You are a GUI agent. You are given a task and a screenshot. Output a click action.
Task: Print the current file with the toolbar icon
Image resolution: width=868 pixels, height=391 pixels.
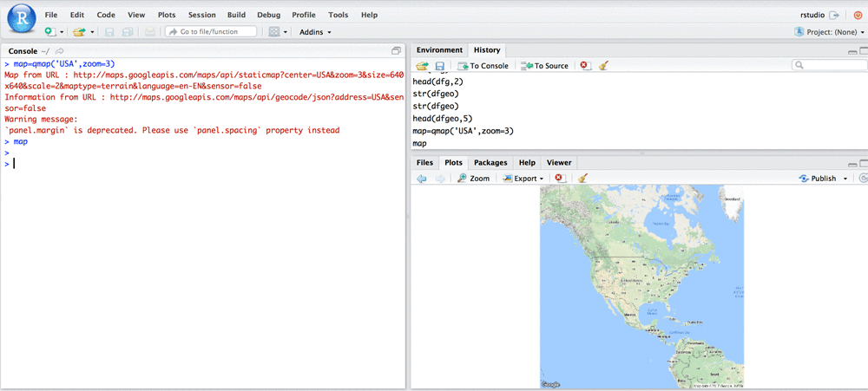150,32
